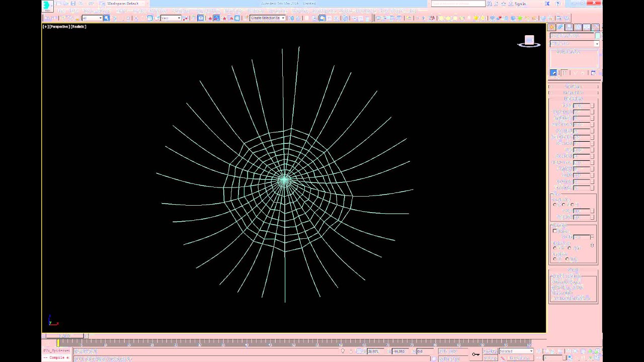Select the Bind to Space Warp tool
The height and width of the screenshot is (362, 644).
click(x=77, y=18)
